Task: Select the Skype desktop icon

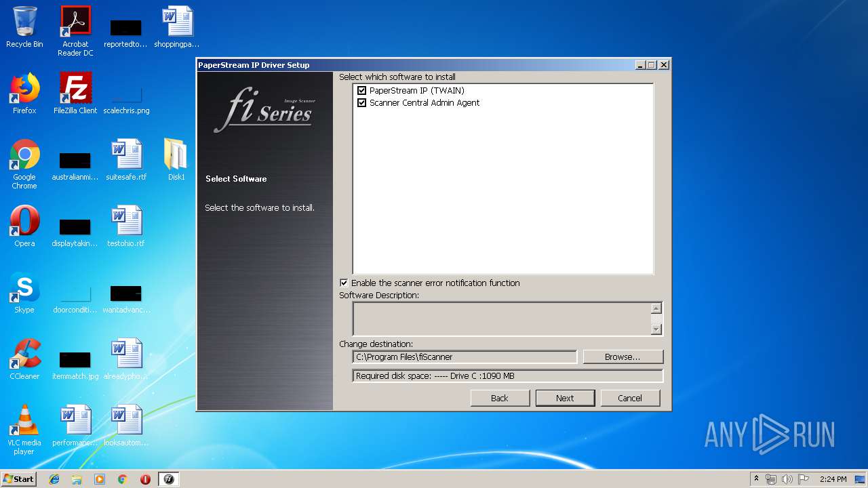Action: (24, 293)
